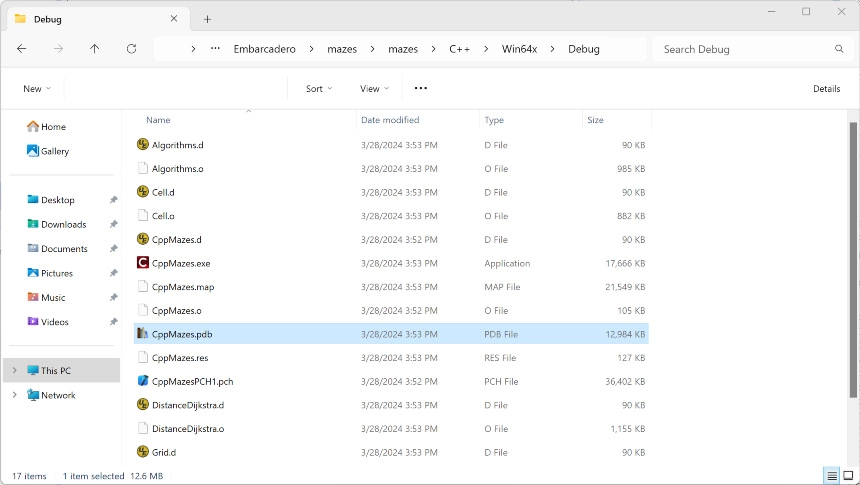Click the New button
This screenshot has width=860, height=485.
37,88
